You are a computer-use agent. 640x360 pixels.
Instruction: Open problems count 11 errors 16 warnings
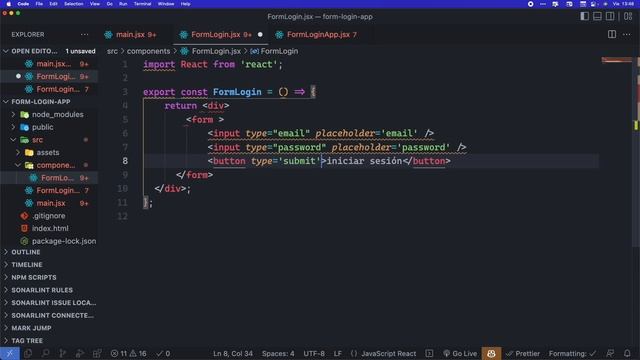[129, 353]
